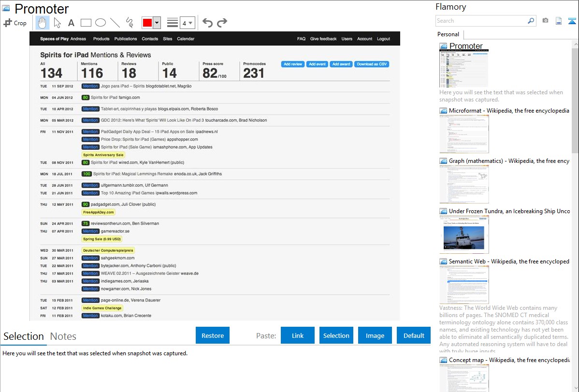Screen dimensions: 579x392
Task: Pick the rectangle drawing tool
Action: [x=86, y=23]
